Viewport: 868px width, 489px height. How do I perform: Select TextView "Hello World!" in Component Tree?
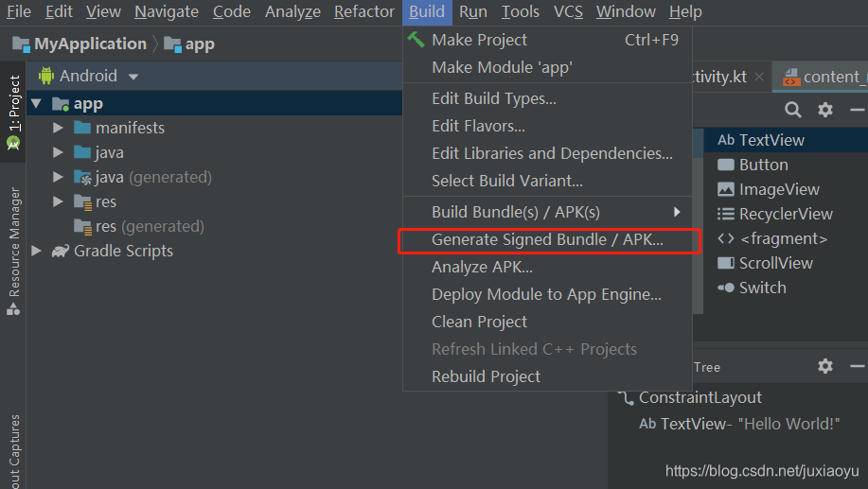(739, 424)
